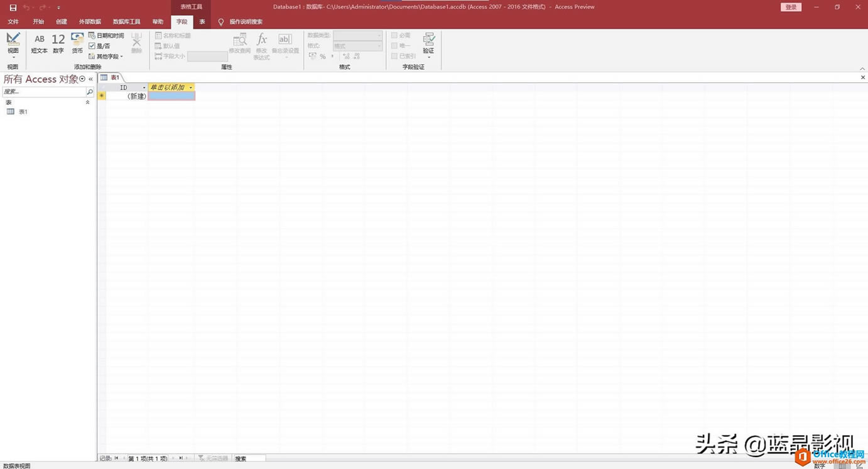This screenshot has width=868, height=469.
Task: Switch to the 创建 (Create) ribbon tab
Action: pos(61,21)
